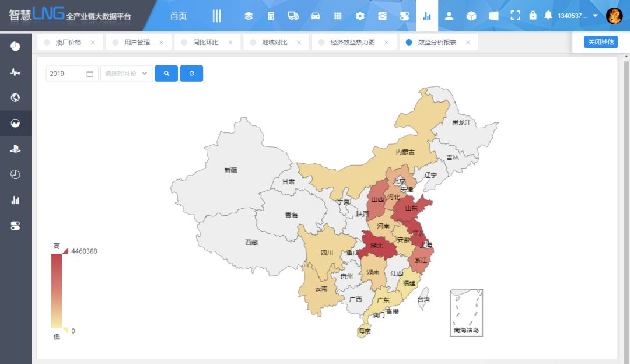Open the 3D cube icon in top bar
This screenshot has width=630, height=364.
coord(471,15)
